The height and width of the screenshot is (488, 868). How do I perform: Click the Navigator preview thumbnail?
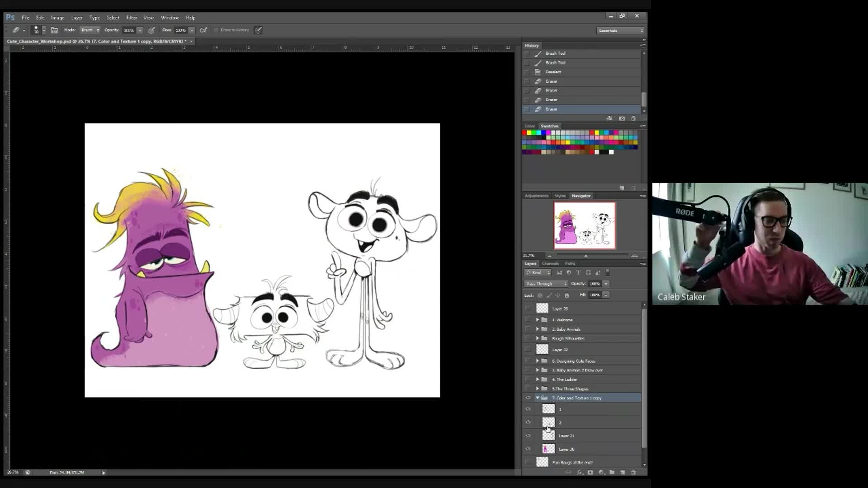(x=585, y=225)
